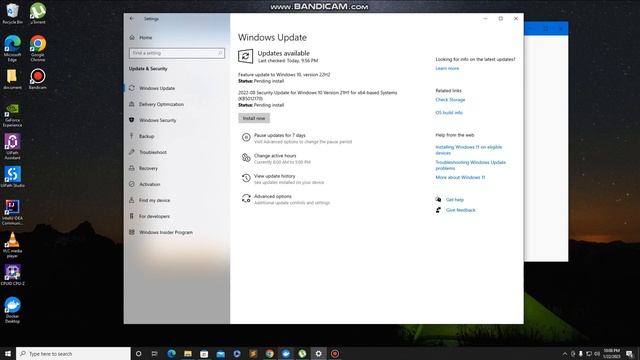Open the OS build info link

(x=449, y=113)
